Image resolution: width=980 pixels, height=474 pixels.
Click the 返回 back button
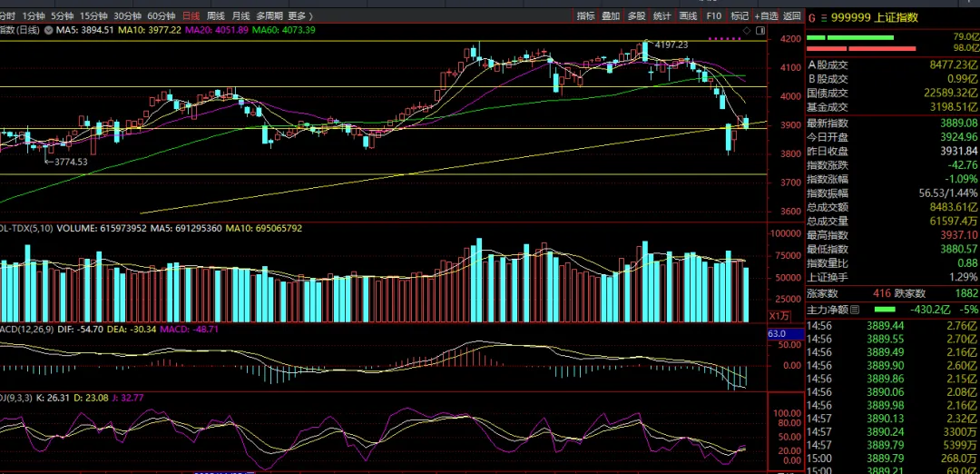792,16
